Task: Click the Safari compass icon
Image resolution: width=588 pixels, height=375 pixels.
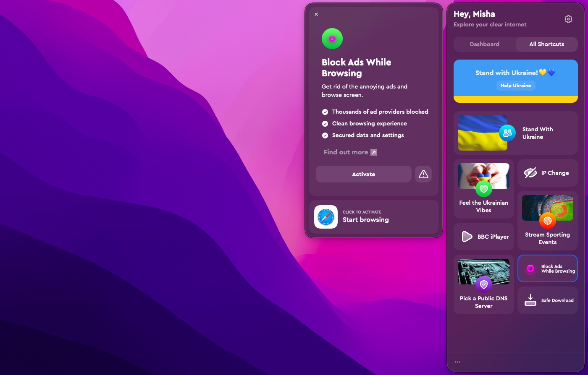Action: coord(326,217)
